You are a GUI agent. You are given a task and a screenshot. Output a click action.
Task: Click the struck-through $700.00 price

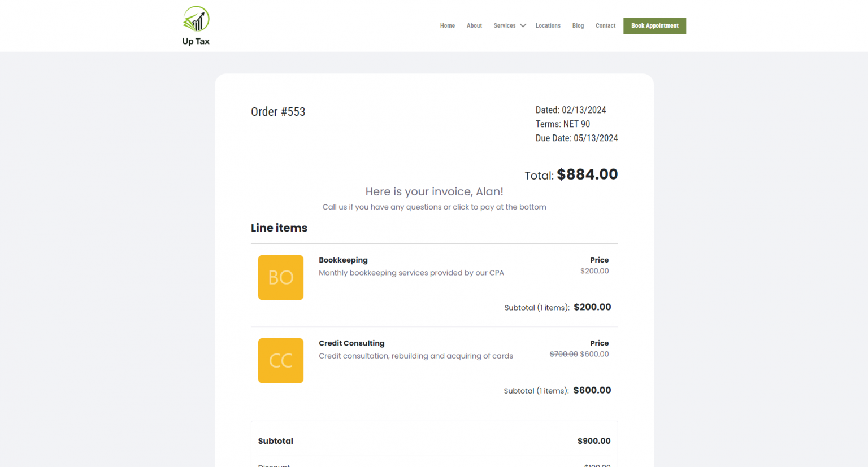[x=563, y=354]
